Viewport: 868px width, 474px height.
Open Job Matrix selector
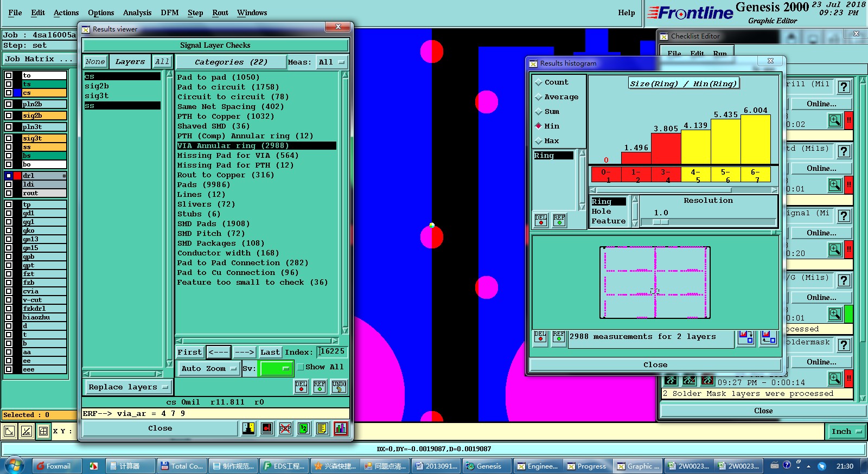39,59
